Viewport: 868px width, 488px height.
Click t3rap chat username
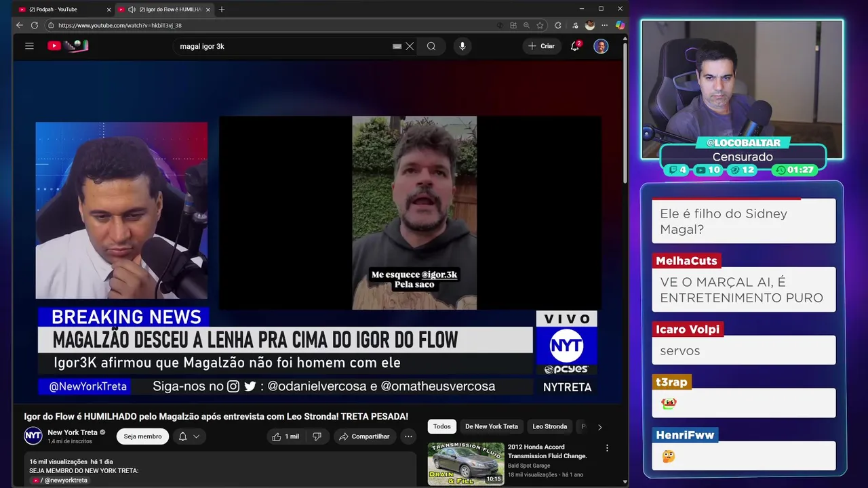coord(671,382)
